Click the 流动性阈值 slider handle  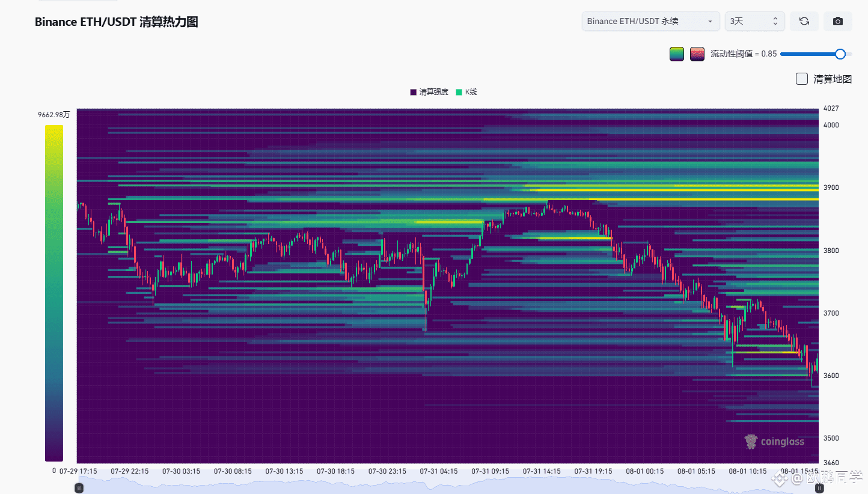[x=840, y=54]
